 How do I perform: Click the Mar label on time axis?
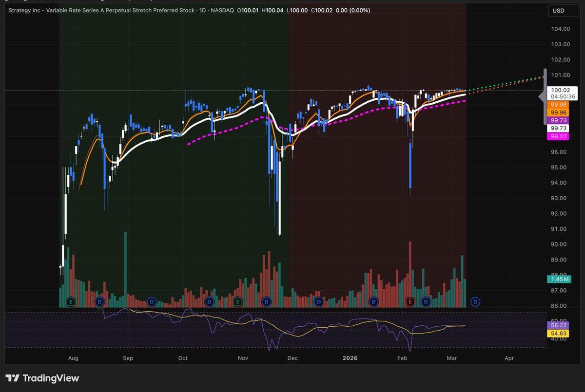point(453,358)
